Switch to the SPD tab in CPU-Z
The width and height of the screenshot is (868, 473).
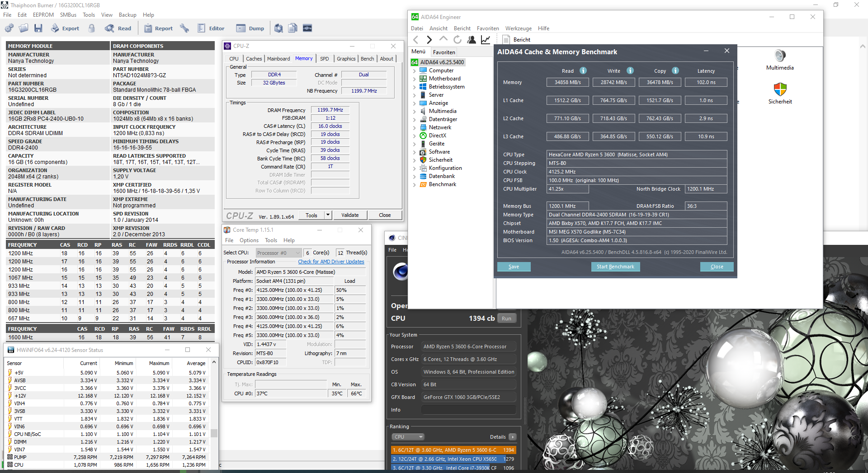coord(324,59)
